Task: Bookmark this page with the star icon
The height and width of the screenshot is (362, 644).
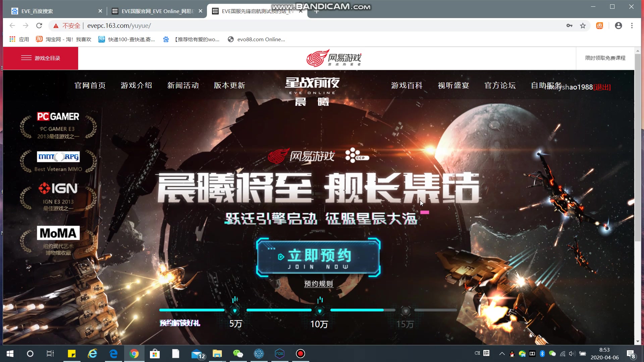Action: tap(583, 25)
